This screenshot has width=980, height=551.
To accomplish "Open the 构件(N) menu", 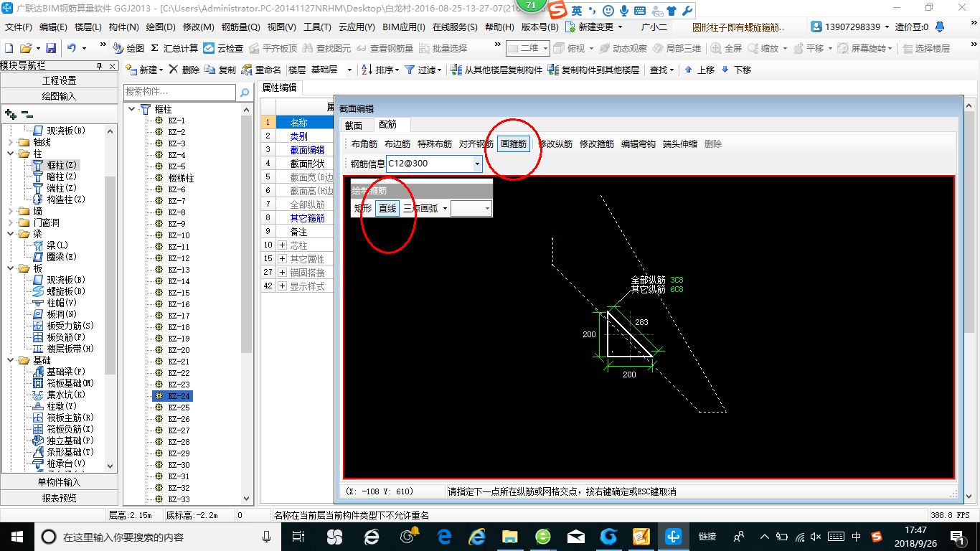I will [123, 27].
